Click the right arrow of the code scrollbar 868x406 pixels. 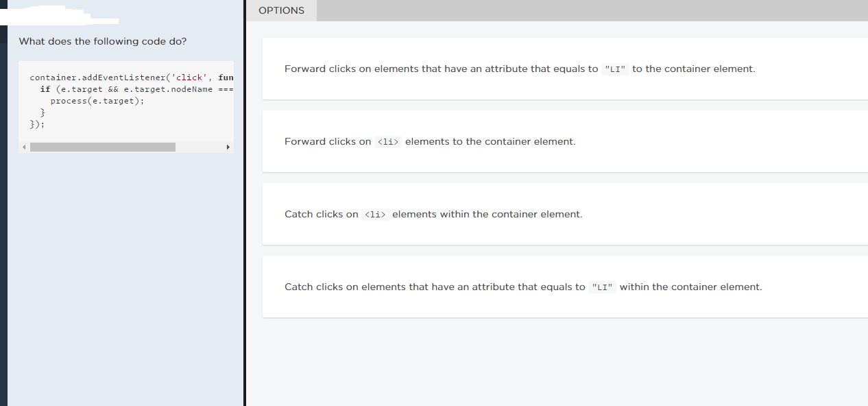228,147
